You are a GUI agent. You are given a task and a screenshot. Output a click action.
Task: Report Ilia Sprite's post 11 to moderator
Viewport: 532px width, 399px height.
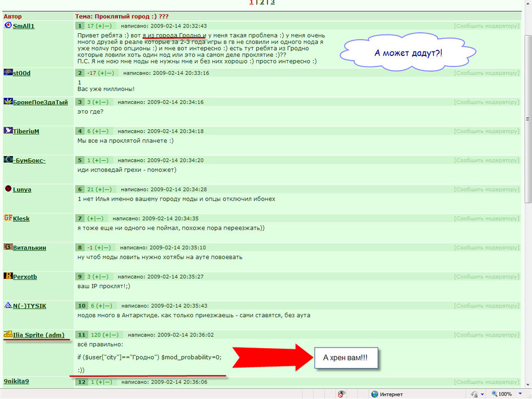tap(487, 336)
